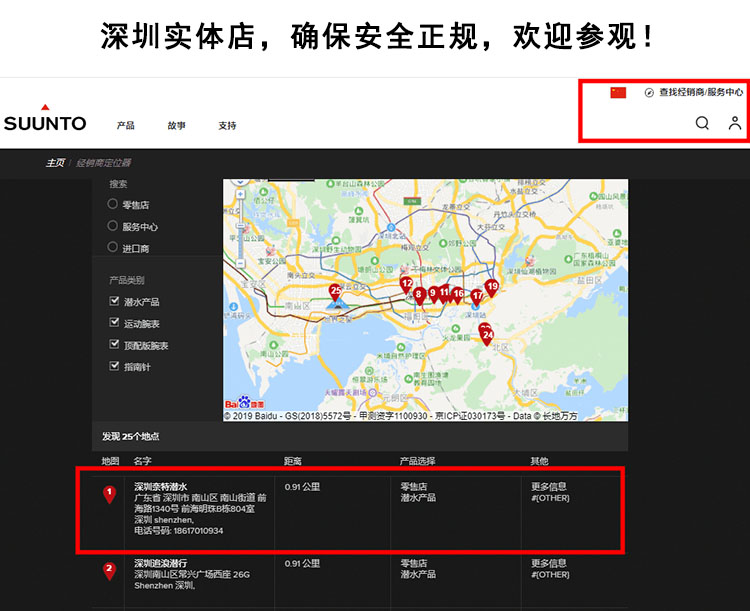
Task: Click red pin 1 in results list
Action: pos(109,494)
